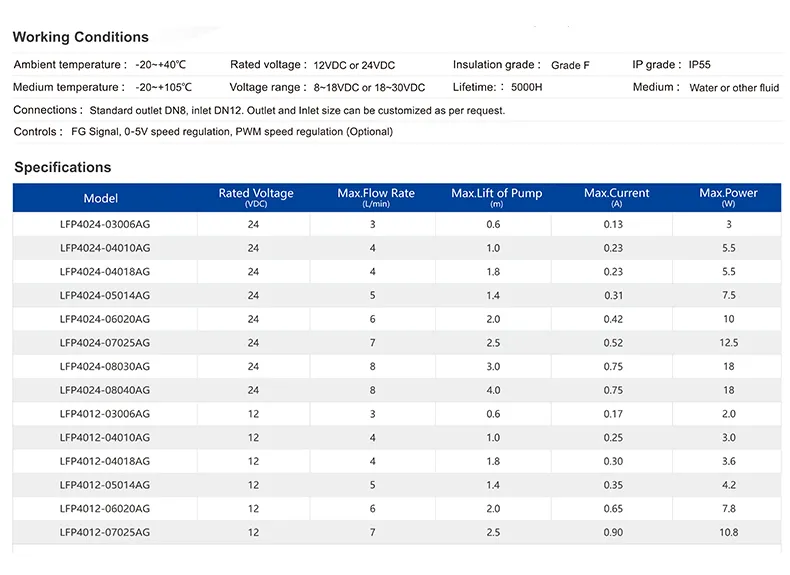Image resolution: width=790 pixels, height=575 pixels.
Task: Click model LFP4012-04018AG
Action: coord(105,461)
